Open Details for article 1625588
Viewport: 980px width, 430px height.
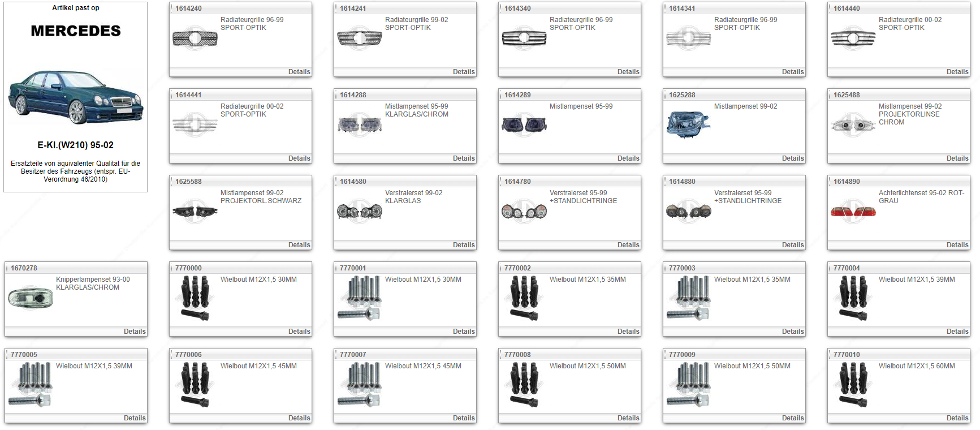click(299, 245)
